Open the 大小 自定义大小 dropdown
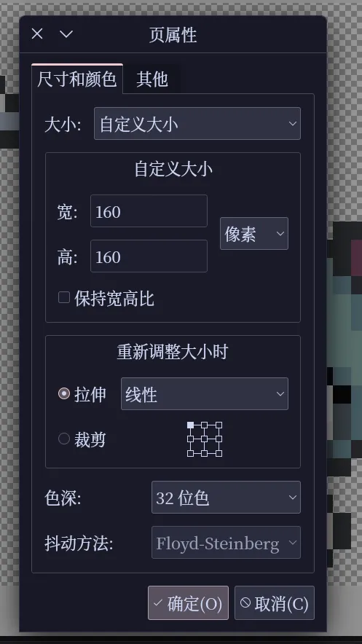Viewport: 362px width, 644px height. click(197, 124)
